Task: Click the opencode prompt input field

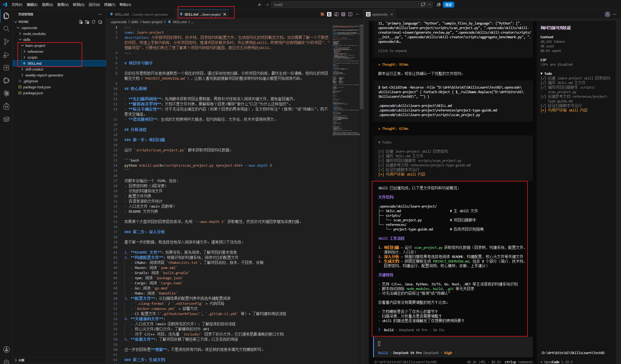Action: [453, 344]
